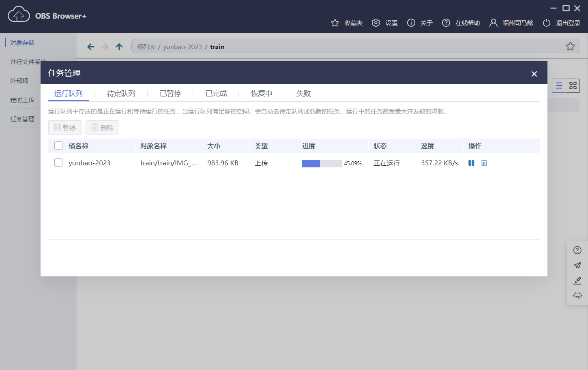The height and width of the screenshot is (370, 588).
Task: Open the 设置 settings gear icon
Action: click(376, 23)
